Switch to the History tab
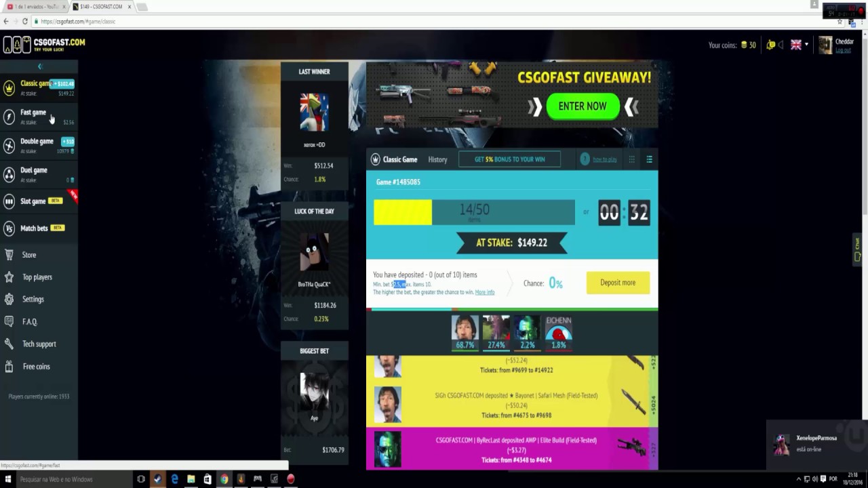This screenshot has width=868, height=488. point(437,159)
